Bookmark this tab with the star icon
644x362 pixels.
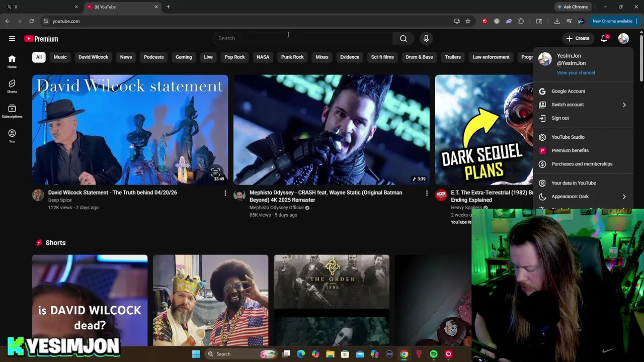[x=468, y=21]
